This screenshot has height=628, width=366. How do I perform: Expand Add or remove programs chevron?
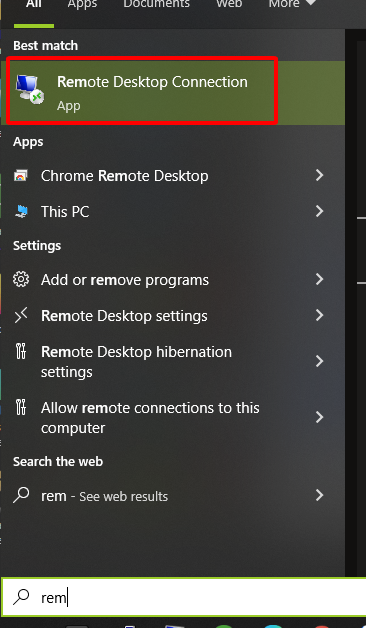click(319, 279)
